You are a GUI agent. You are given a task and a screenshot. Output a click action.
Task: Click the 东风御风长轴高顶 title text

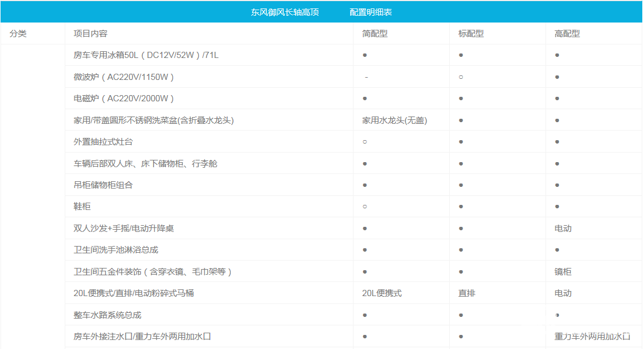285,12
